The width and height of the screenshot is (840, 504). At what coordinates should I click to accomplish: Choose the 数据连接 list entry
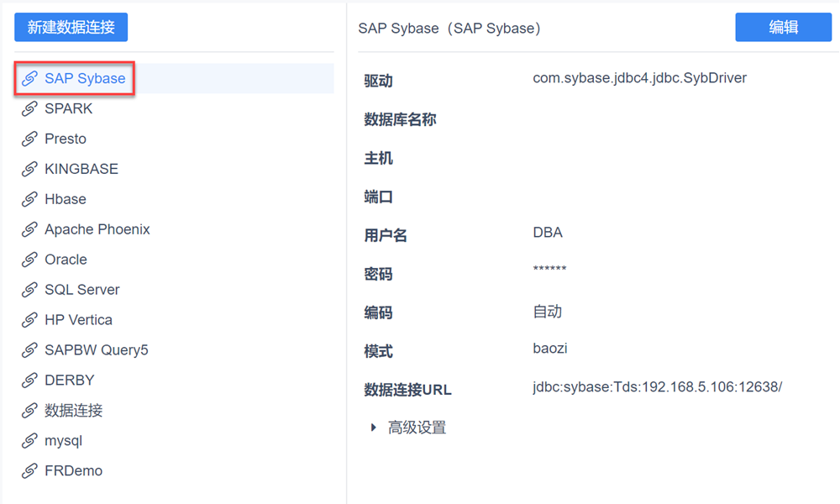pyautogui.click(x=74, y=411)
